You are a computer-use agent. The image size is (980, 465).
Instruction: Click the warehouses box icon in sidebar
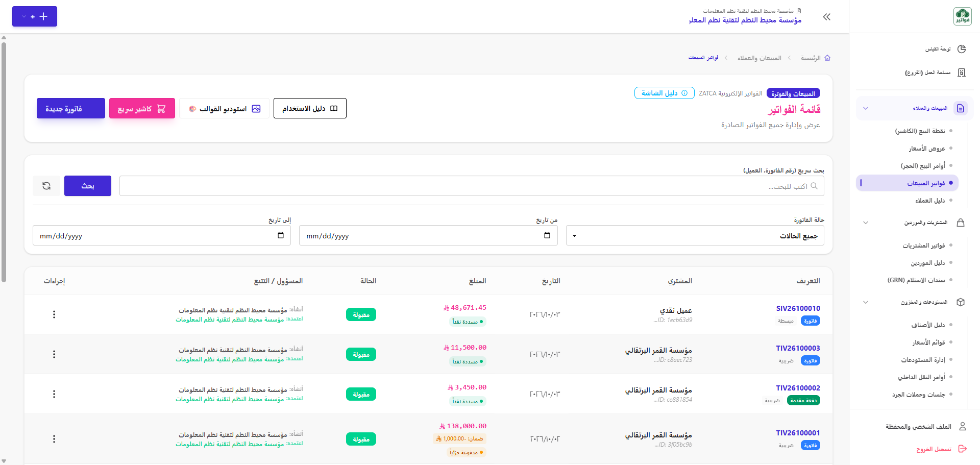961,302
